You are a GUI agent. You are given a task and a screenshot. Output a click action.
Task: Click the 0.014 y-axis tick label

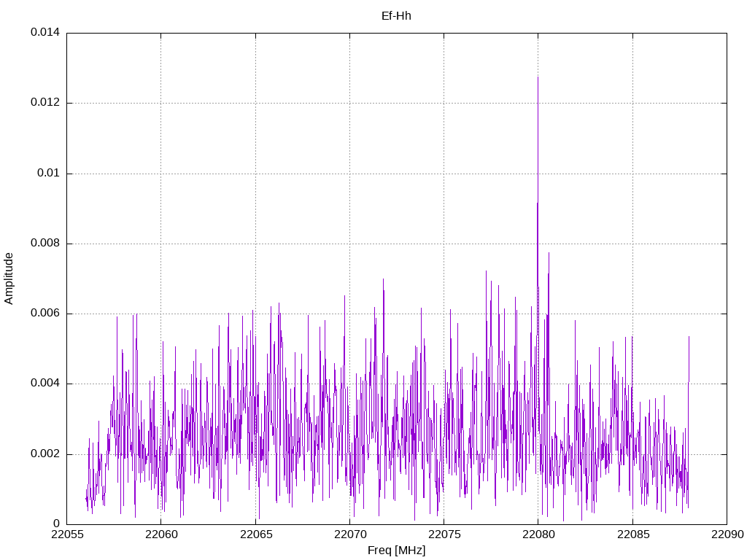(44, 33)
